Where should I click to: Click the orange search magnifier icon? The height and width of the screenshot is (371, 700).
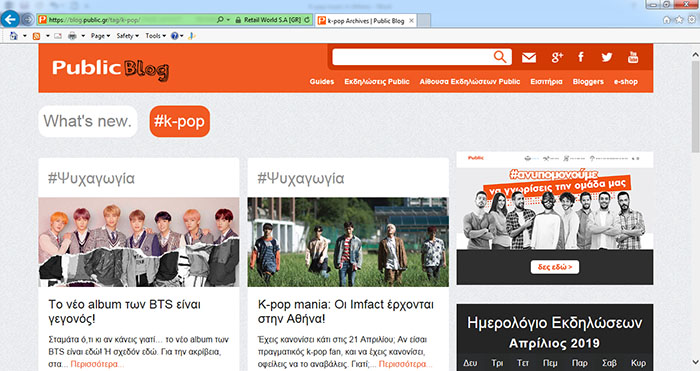click(500, 57)
